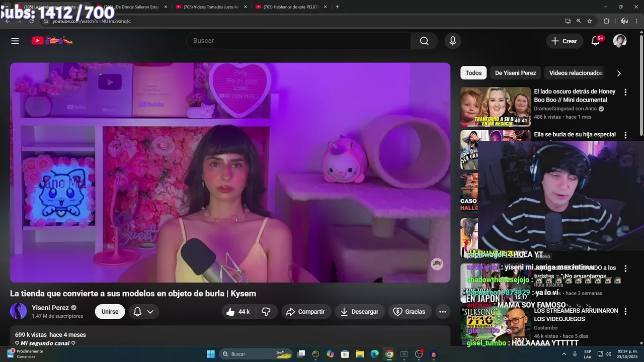The width and height of the screenshot is (644, 362).
Task: Open the account avatar menu
Action: pos(620,41)
